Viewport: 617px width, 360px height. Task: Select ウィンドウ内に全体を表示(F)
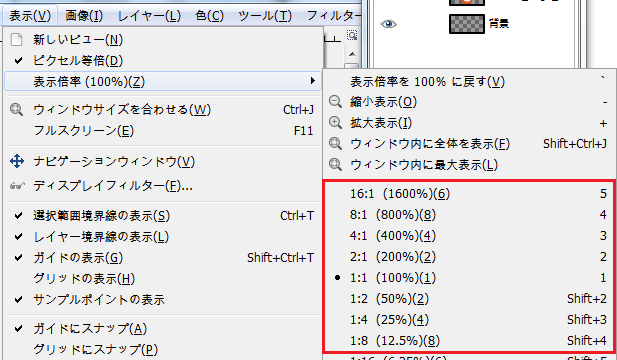(469, 144)
